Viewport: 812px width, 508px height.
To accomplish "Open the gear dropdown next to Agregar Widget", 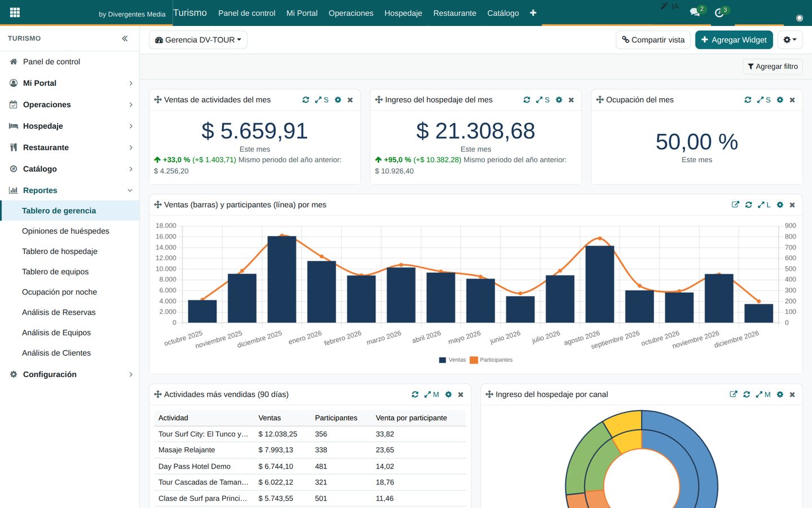I will coord(790,40).
